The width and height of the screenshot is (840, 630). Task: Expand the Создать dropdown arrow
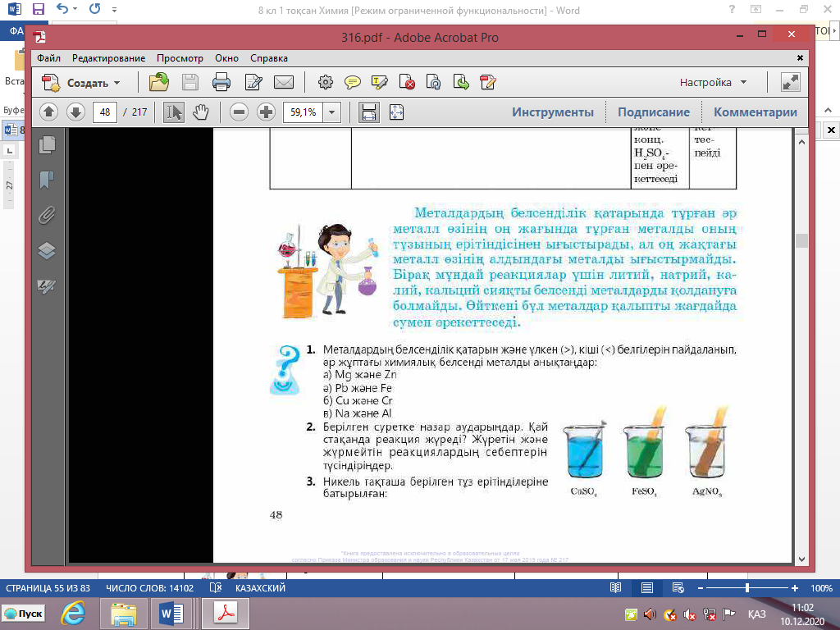116,83
